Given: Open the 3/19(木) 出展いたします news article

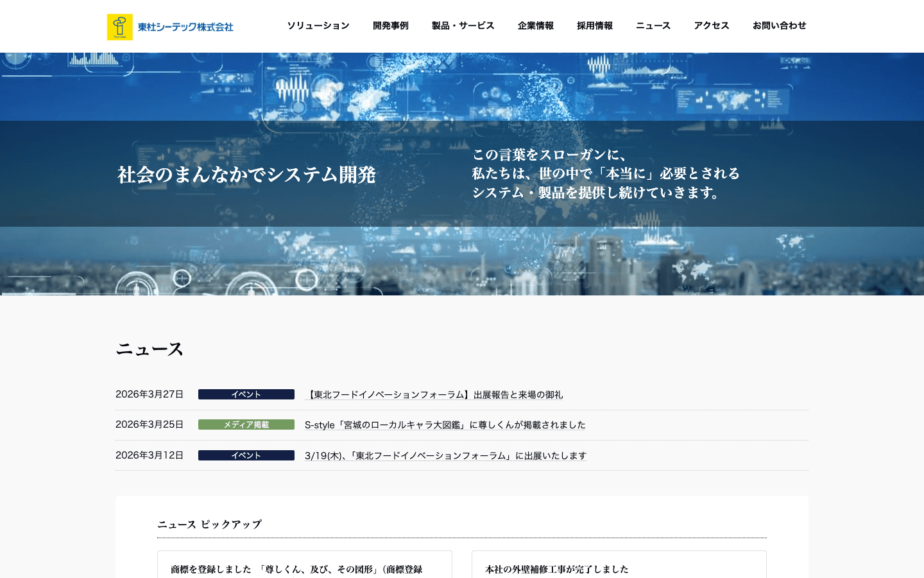Looking at the screenshot, I should tap(446, 455).
